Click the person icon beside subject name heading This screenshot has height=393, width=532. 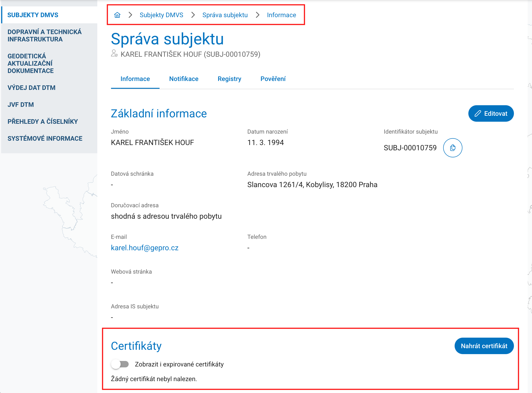(114, 53)
